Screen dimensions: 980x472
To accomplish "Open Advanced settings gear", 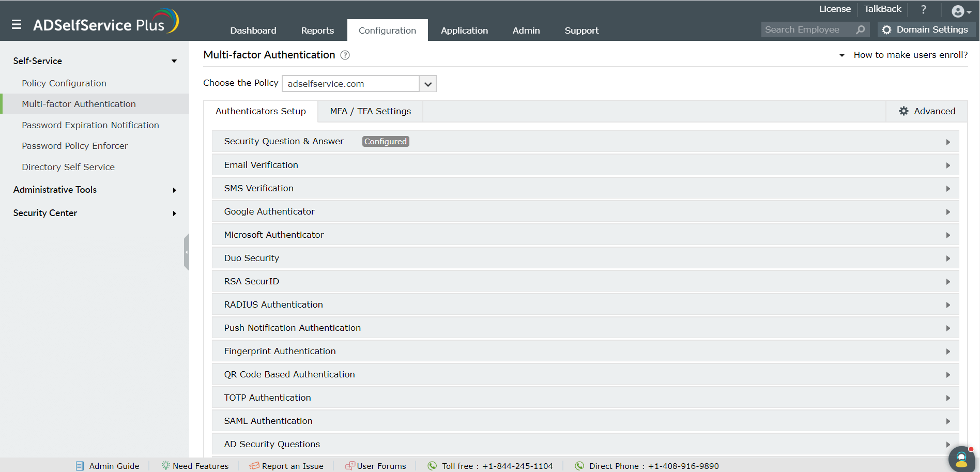I will pyautogui.click(x=927, y=111).
